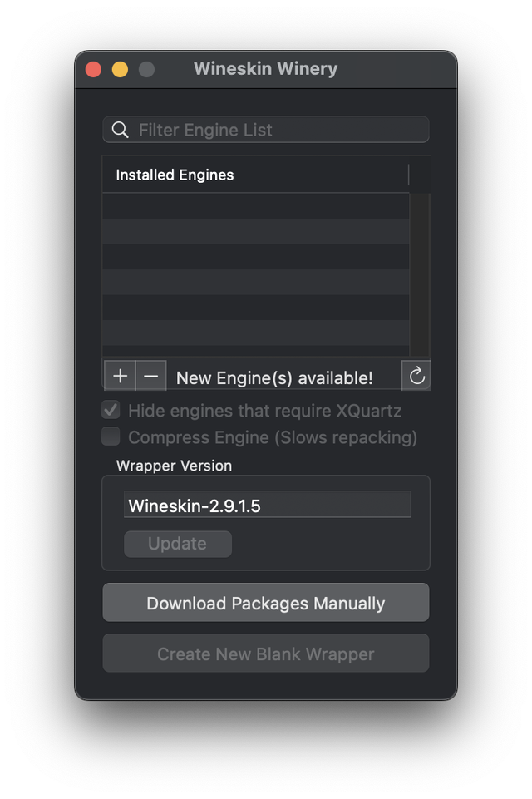Image resolution: width=532 pixels, height=799 pixels.
Task: Click the plus button to add engine
Action: (120, 376)
